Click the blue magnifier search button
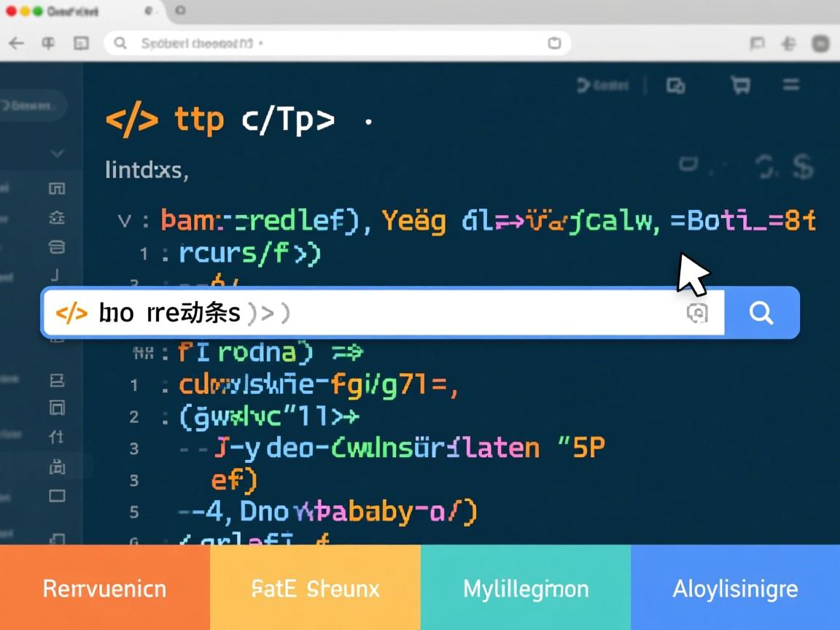Viewport: 840px width, 630px height. 761,313
